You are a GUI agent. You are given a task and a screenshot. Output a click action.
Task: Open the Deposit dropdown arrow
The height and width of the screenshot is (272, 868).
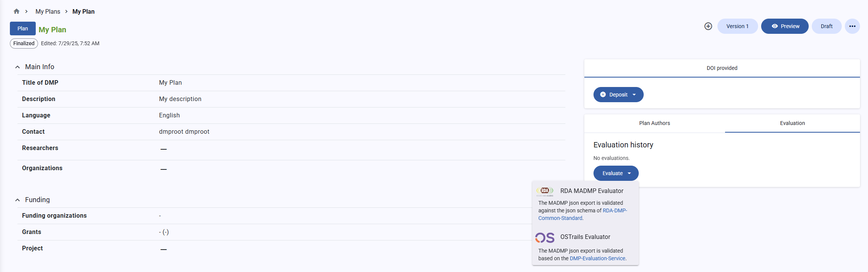click(634, 95)
